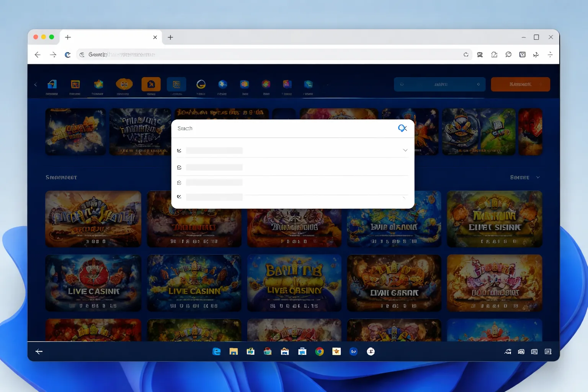588x392 pixels.
Task: Open the DWIK GERRK game tile
Action: point(394,283)
